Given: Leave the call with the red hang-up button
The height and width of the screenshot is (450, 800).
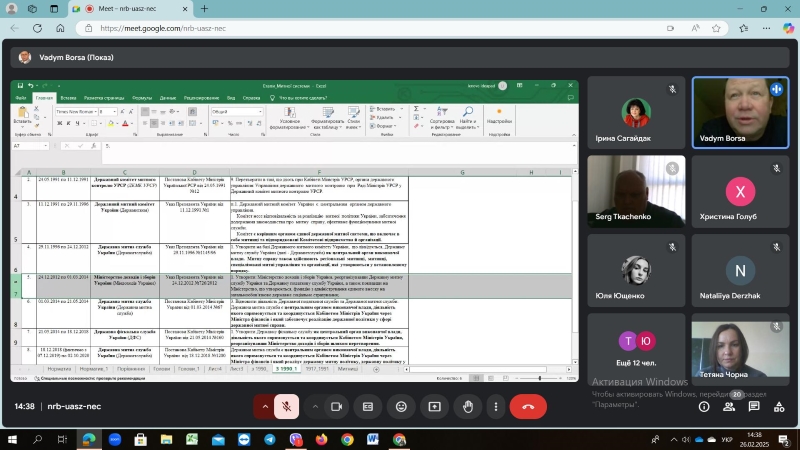Looking at the screenshot, I should (x=528, y=407).
